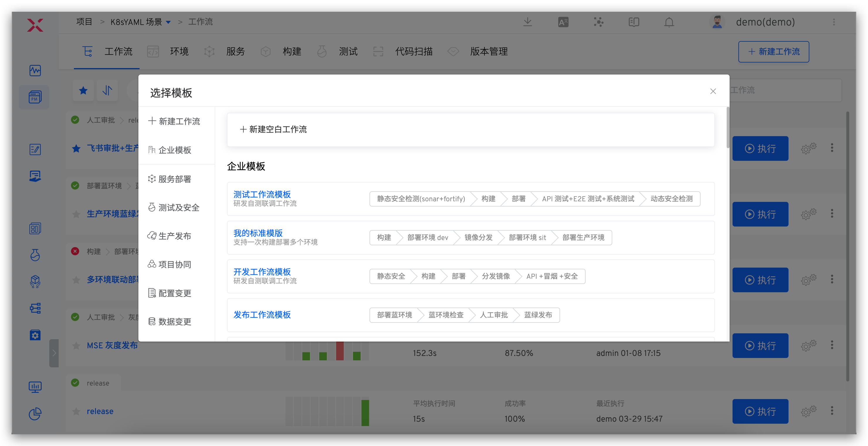Select the gear settings icon in left sidebar
The width and height of the screenshot is (868, 446).
click(35, 335)
